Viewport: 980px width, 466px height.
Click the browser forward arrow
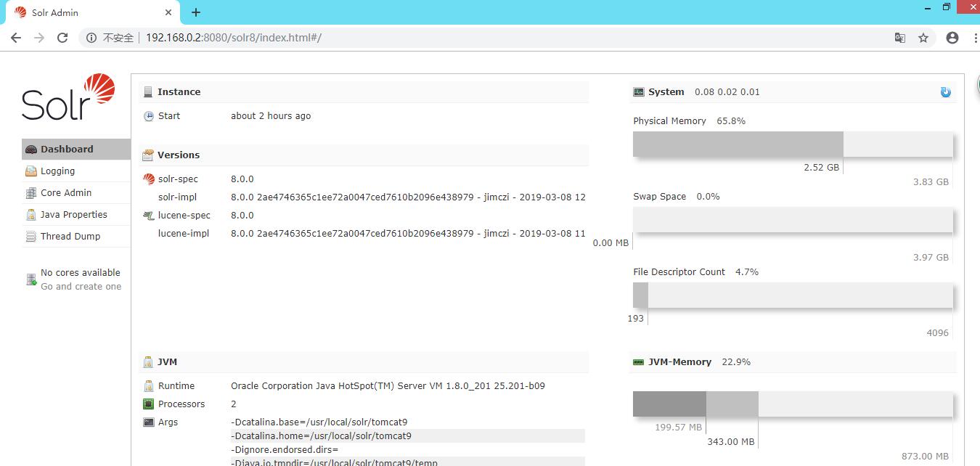tap(39, 38)
